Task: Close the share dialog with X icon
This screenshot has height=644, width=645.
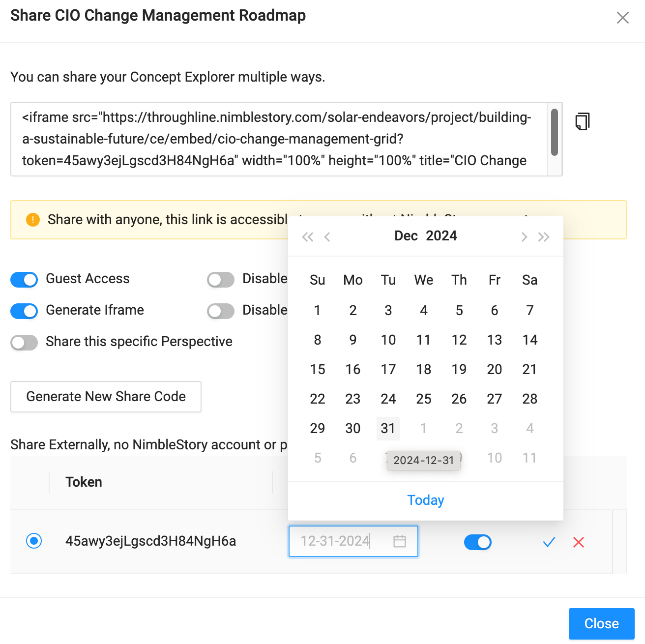Action: pos(622,18)
